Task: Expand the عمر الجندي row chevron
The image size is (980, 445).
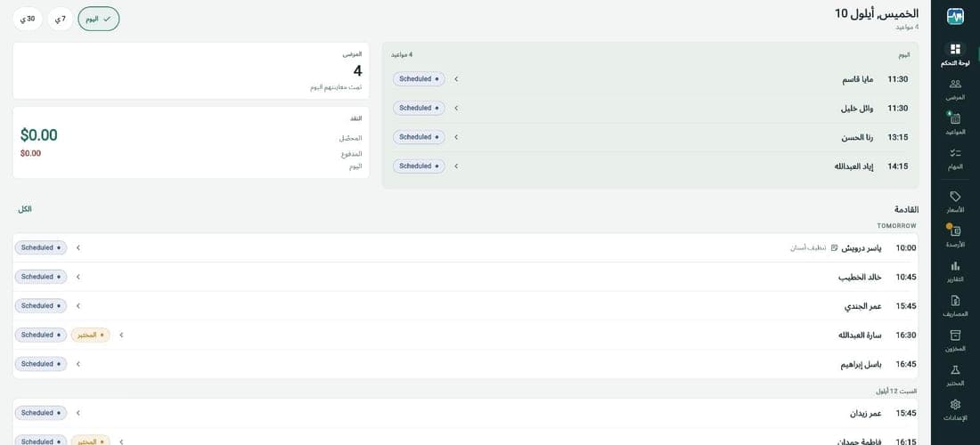Action: [78, 306]
